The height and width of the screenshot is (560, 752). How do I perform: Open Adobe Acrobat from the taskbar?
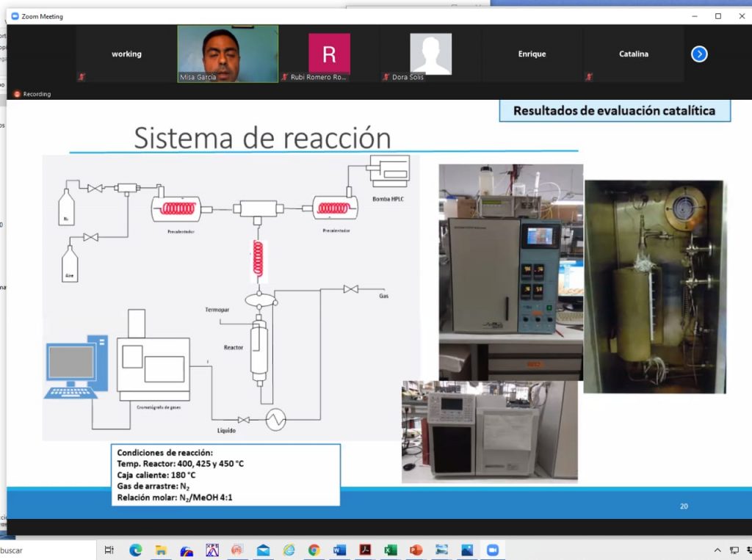click(365, 550)
